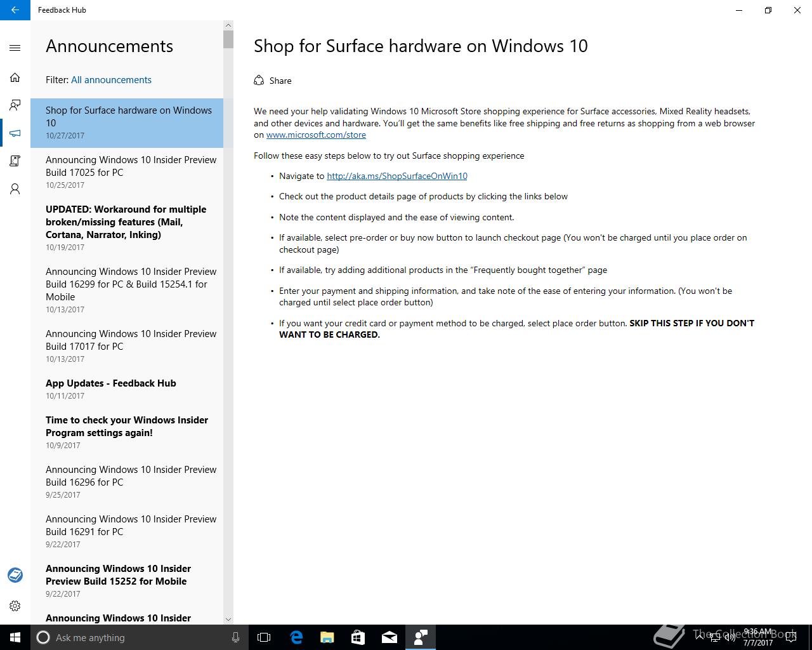Click the blue feedback badge icon
This screenshot has width=812, height=650.
coord(15,575)
